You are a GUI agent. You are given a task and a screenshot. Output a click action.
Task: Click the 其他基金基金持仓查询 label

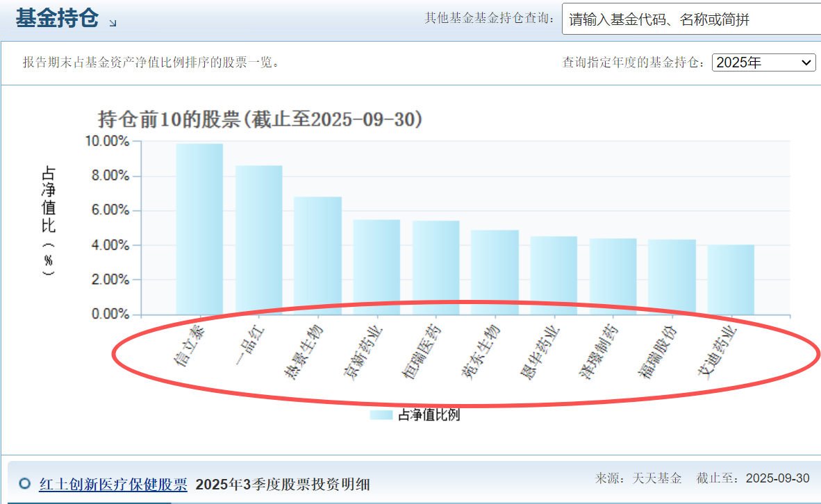(x=490, y=18)
